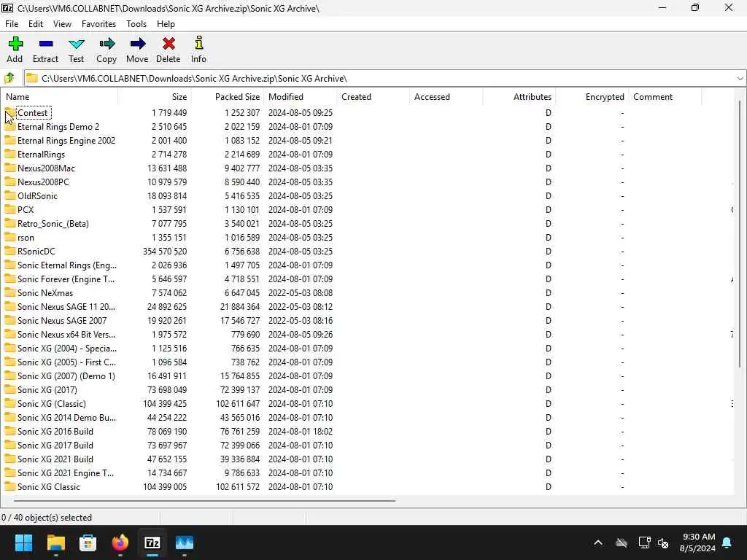The height and width of the screenshot is (560, 747).
Task: Sort by Created column header
Action: (x=373, y=97)
